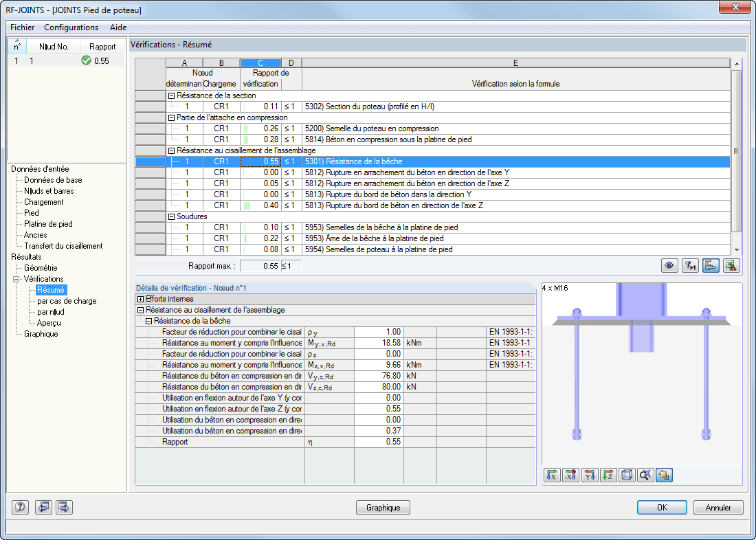Open help via the question mark icon
The height and width of the screenshot is (540, 756).
(20, 507)
